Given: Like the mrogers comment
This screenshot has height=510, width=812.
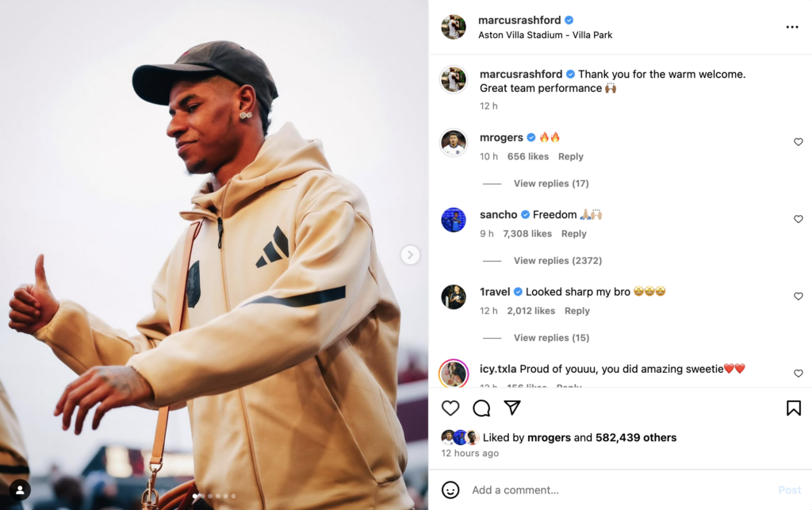Looking at the screenshot, I should click(x=798, y=142).
